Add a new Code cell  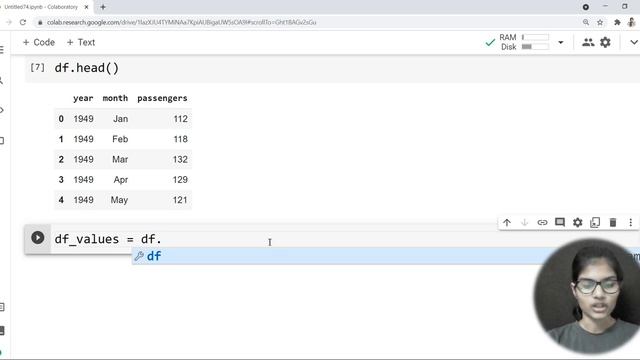click(x=38, y=42)
